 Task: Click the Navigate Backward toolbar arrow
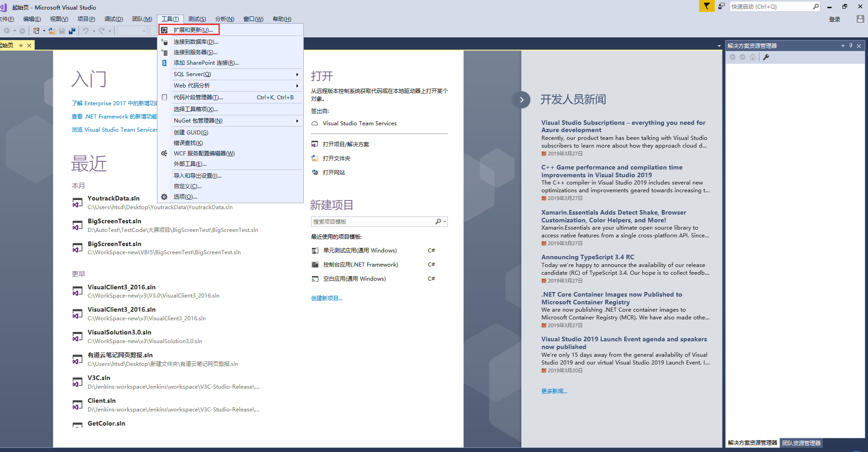click(x=7, y=31)
